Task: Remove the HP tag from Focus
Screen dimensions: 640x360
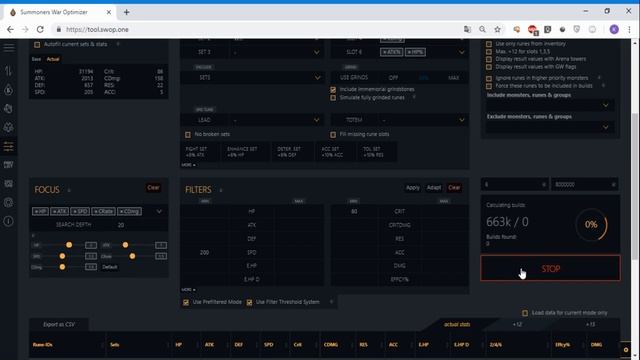Action: pyautogui.click(x=40, y=211)
